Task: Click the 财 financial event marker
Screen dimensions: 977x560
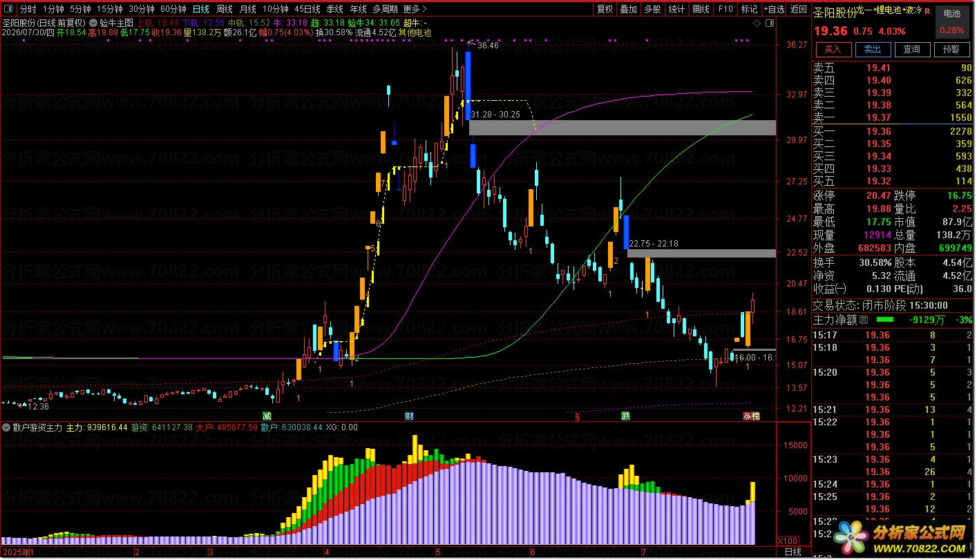Action: (x=409, y=416)
